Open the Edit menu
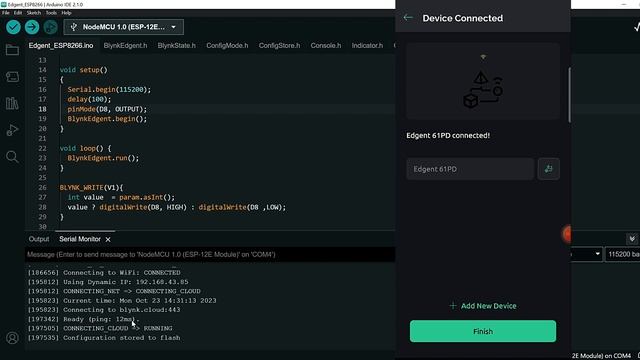Viewport: 640px width, 360px height. click(x=18, y=13)
